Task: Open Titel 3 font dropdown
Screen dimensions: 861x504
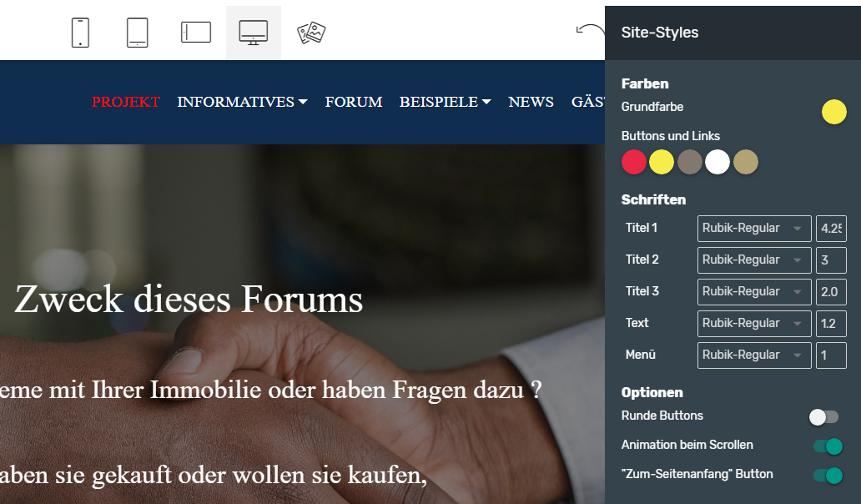Action: pos(753,292)
